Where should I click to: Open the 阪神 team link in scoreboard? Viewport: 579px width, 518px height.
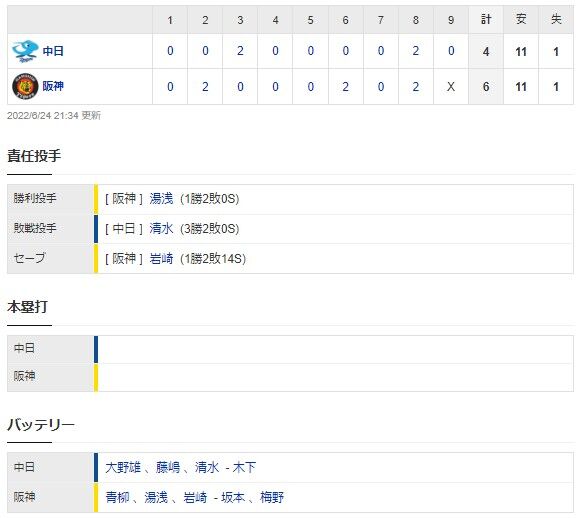click(x=53, y=86)
